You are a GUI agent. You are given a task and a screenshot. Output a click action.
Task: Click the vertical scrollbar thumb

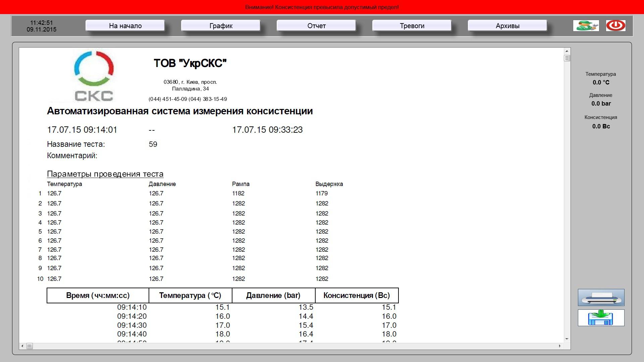coord(567,58)
